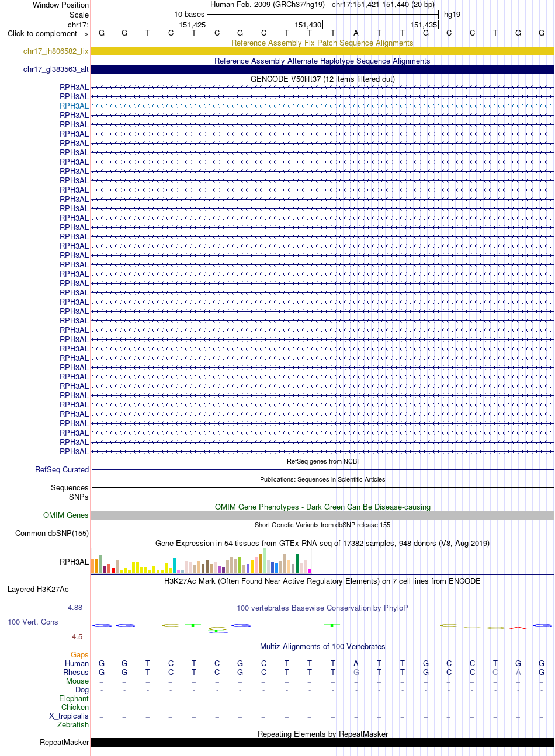Click the A base in the complement sequence row
The image size is (555, 756).
pos(356,33)
